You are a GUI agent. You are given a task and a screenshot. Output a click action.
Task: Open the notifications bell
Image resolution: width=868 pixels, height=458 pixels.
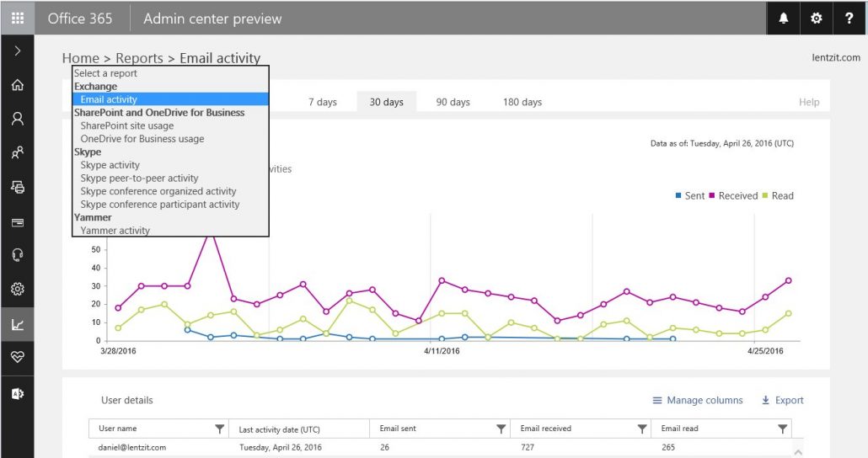(784, 19)
